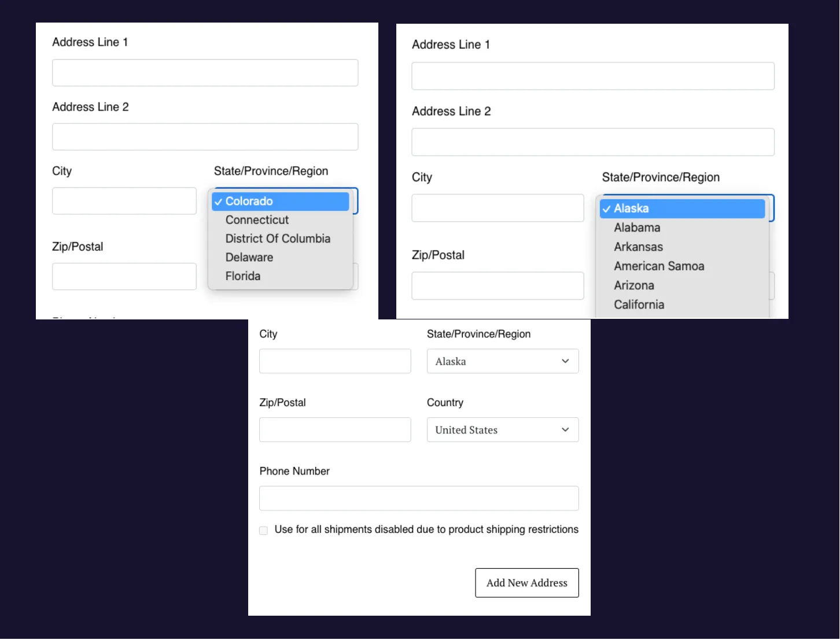Select Delaware from the state list
The image size is (840, 640).
click(x=281, y=258)
